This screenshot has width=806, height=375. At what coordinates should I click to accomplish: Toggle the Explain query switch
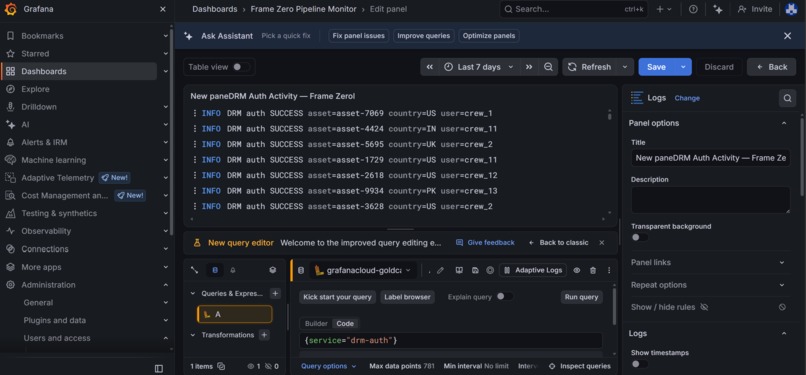tap(504, 296)
